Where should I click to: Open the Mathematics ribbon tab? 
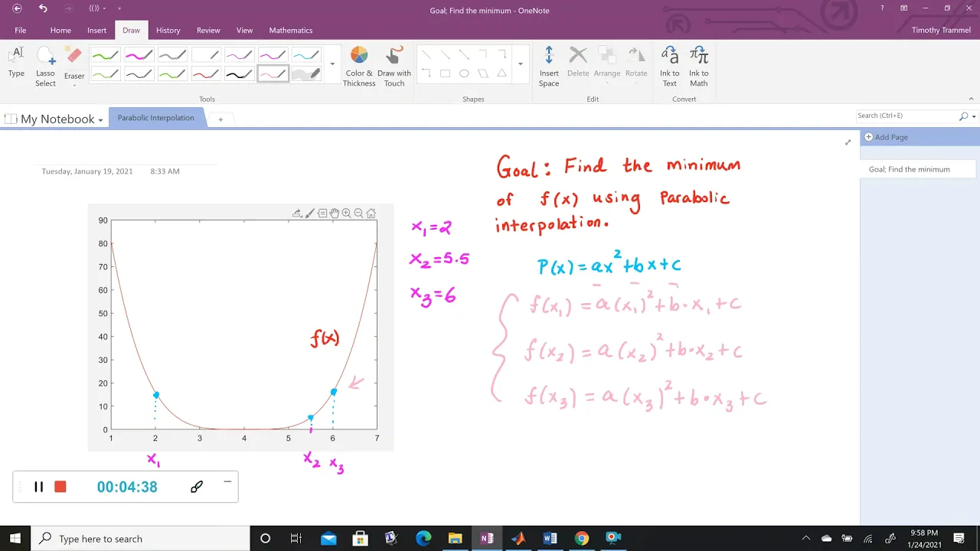(x=291, y=31)
